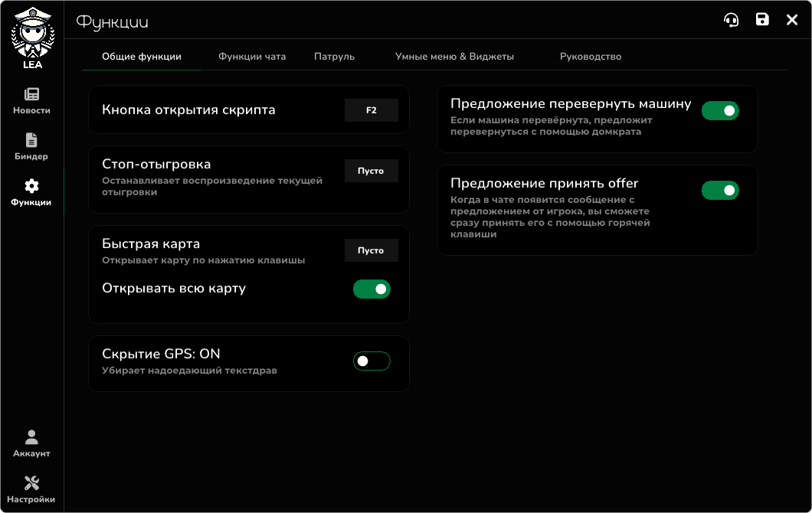Change the F2 script open hotkey

[372, 110]
